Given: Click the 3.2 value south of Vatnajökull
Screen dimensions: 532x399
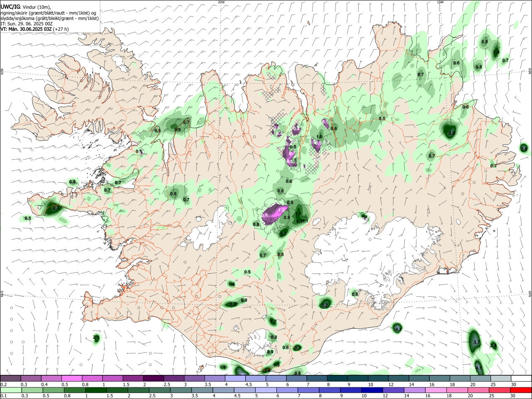Looking at the screenshot, I should tap(325, 305).
